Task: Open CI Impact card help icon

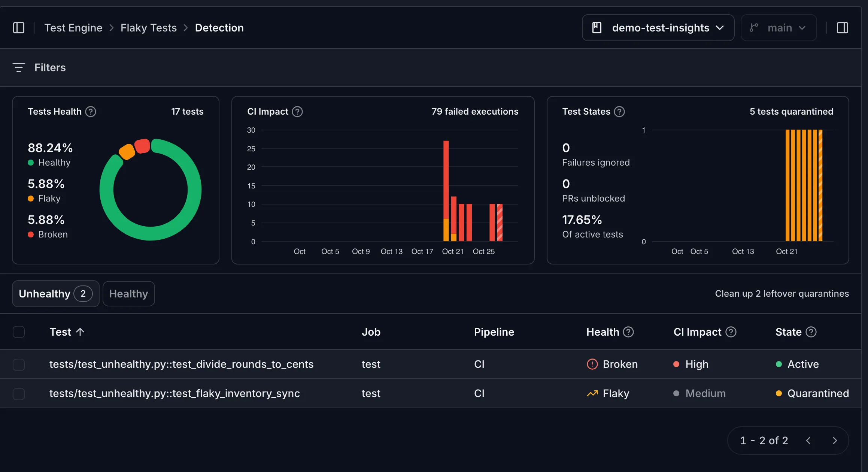Action: click(297, 112)
